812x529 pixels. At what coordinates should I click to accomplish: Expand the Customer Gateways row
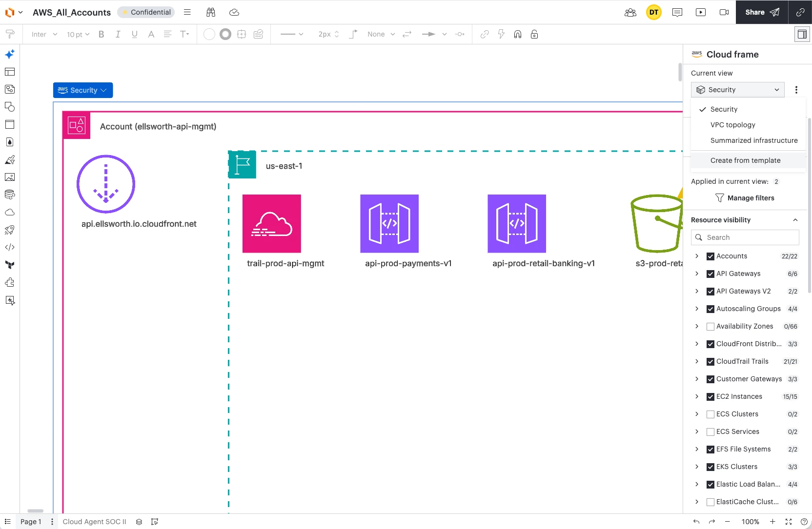[x=697, y=379]
